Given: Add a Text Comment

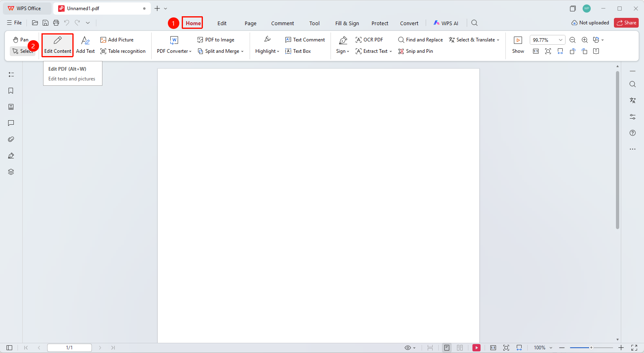Looking at the screenshot, I should (x=305, y=40).
